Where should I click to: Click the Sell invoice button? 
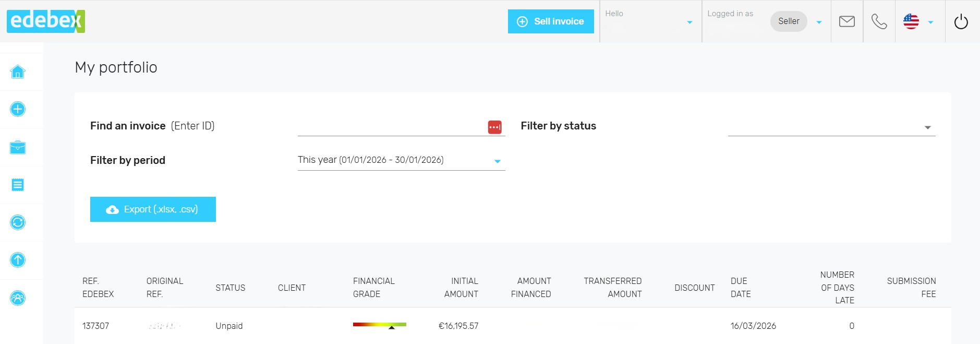pyautogui.click(x=551, y=21)
